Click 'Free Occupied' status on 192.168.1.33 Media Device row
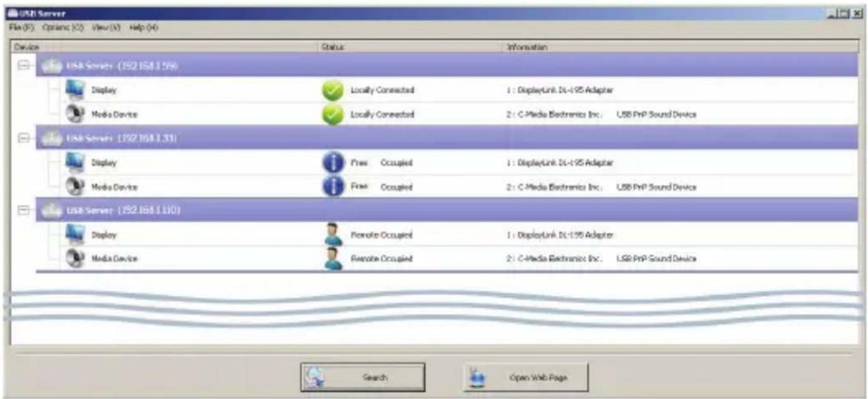Screen dimensions: 868x399 click(381, 187)
